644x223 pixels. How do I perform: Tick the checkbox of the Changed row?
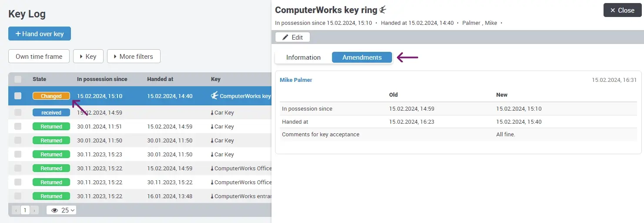(x=18, y=96)
